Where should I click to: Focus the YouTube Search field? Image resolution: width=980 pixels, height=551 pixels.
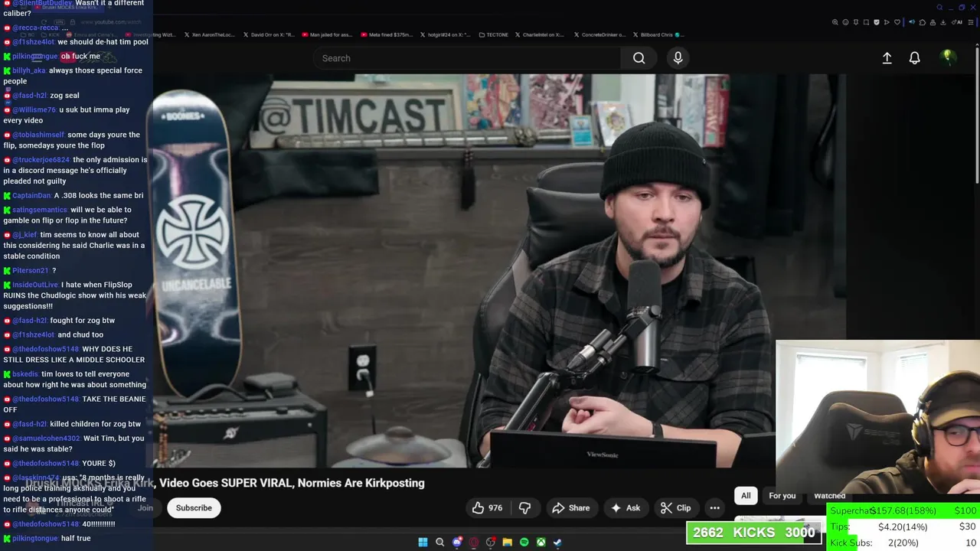(467, 58)
